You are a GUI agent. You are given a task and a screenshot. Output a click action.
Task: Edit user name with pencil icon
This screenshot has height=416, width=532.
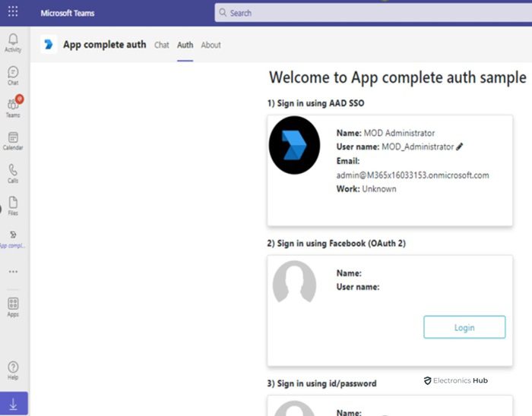coord(459,147)
